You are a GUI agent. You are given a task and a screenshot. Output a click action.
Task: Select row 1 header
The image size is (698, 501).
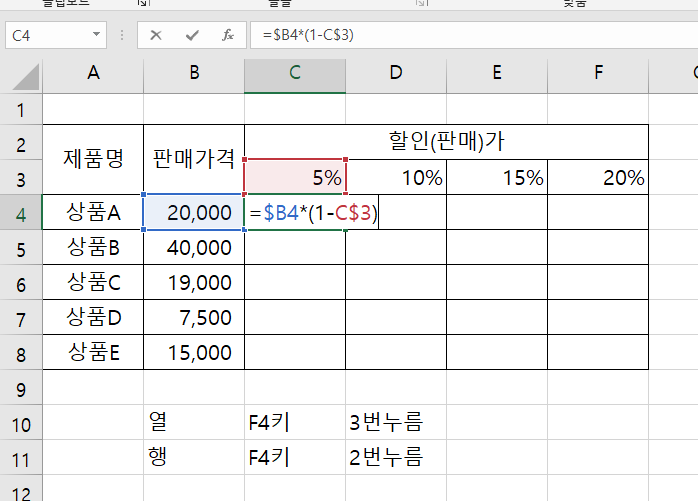[21, 110]
